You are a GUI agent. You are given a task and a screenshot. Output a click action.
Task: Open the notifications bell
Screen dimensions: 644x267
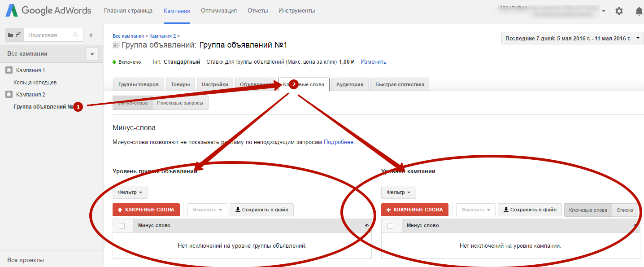[639, 11]
